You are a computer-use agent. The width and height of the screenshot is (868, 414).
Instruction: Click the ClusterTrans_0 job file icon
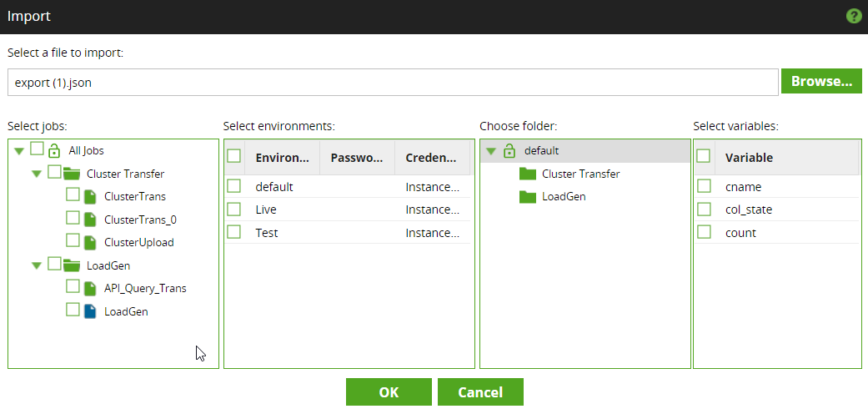(x=90, y=220)
